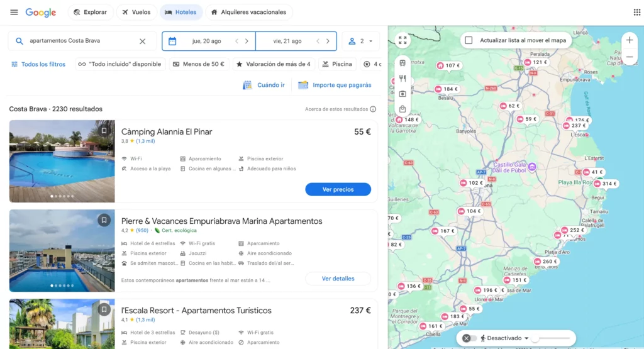The width and height of the screenshot is (644, 349).
Task: Save Pierre & Vacances Empuriabrava bookmark
Action: [x=104, y=220]
